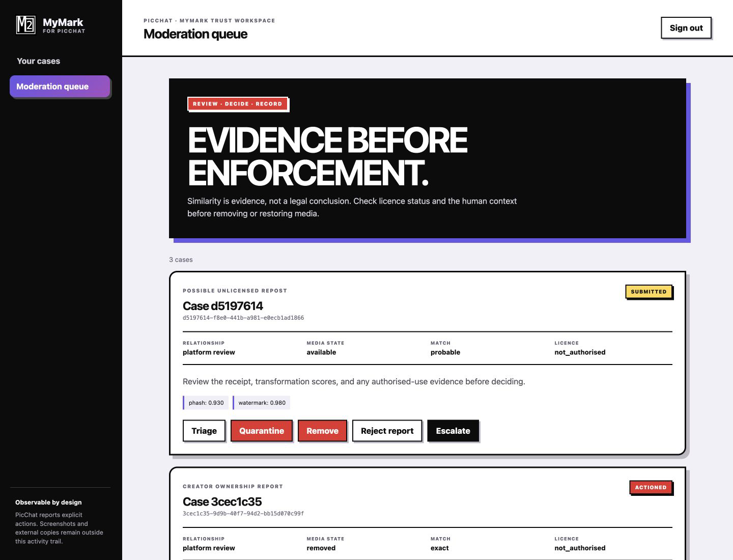The width and height of the screenshot is (733, 560).
Task: Click the REVIEW · DECIDE · RECORD tag
Action: [x=237, y=104]
